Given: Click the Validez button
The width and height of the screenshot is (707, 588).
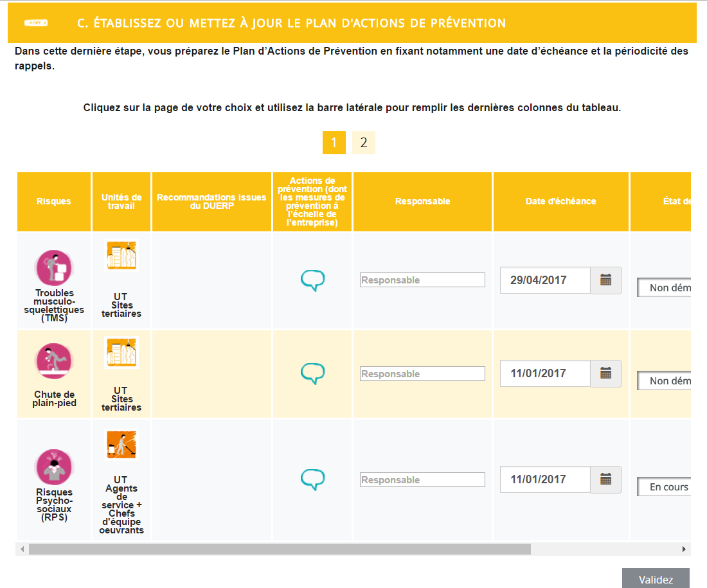Looking at the screenshot, I should 656,578.
